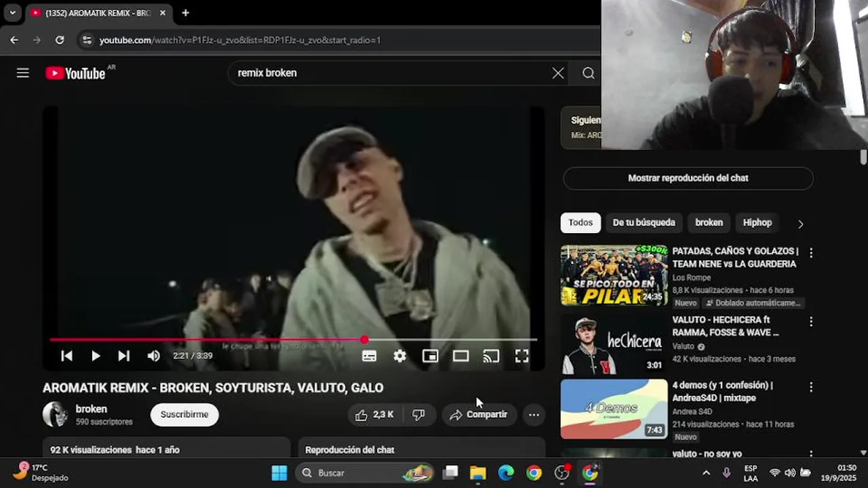Go to YouTube home via logo
The image size is (868, 488).
pos(75,73)
